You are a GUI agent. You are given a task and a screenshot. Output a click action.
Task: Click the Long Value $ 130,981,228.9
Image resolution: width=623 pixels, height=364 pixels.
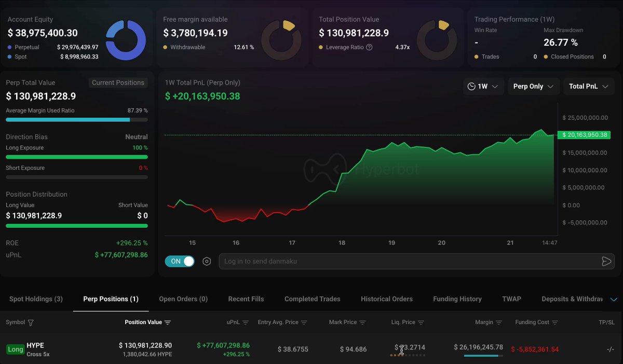click(34, 216)
